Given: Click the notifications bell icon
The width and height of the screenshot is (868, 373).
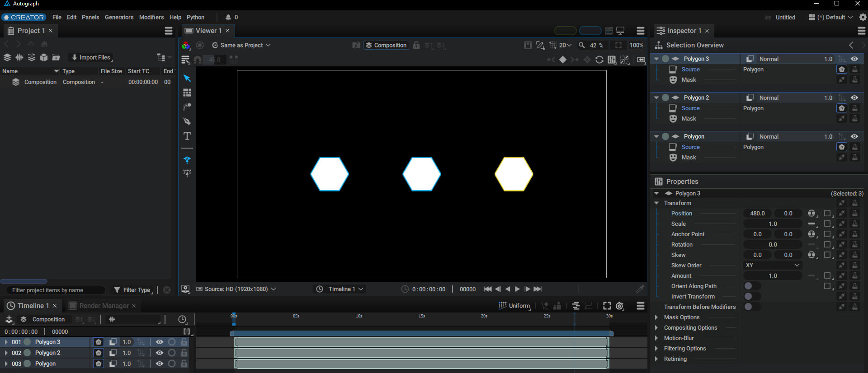Looking at the screenshot, I should point(228,17).
